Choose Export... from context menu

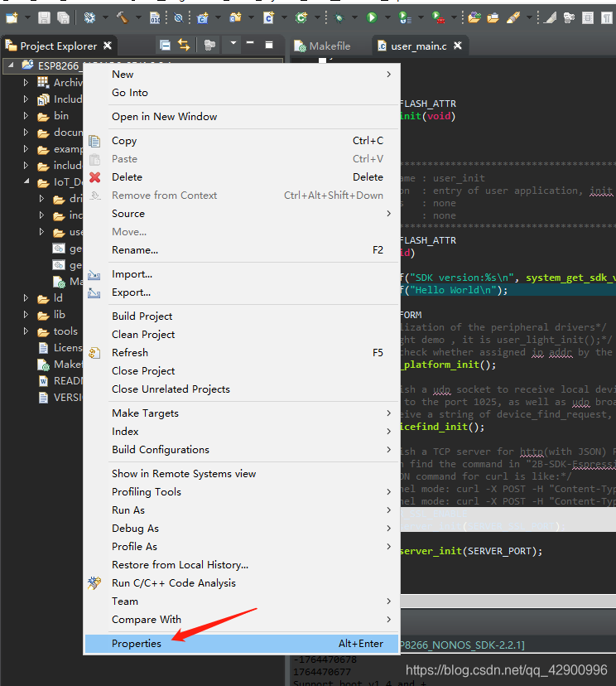point(241,292)
